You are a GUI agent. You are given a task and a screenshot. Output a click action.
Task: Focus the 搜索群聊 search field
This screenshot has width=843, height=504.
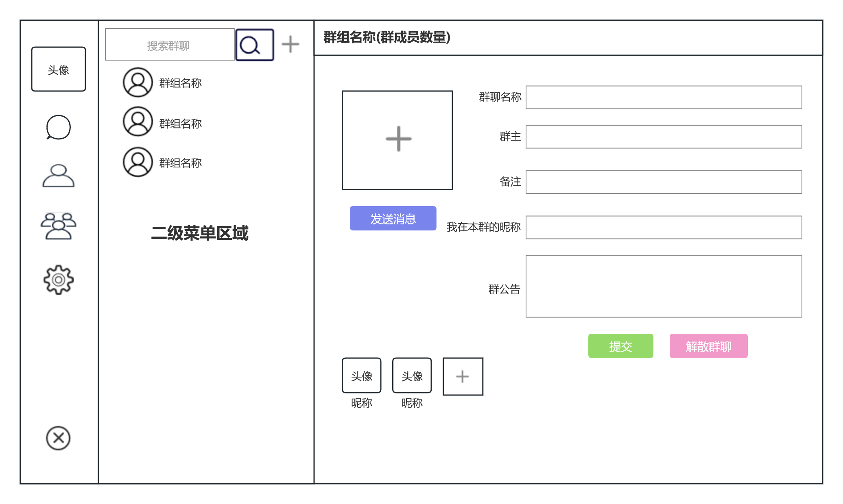click(170, 45)
